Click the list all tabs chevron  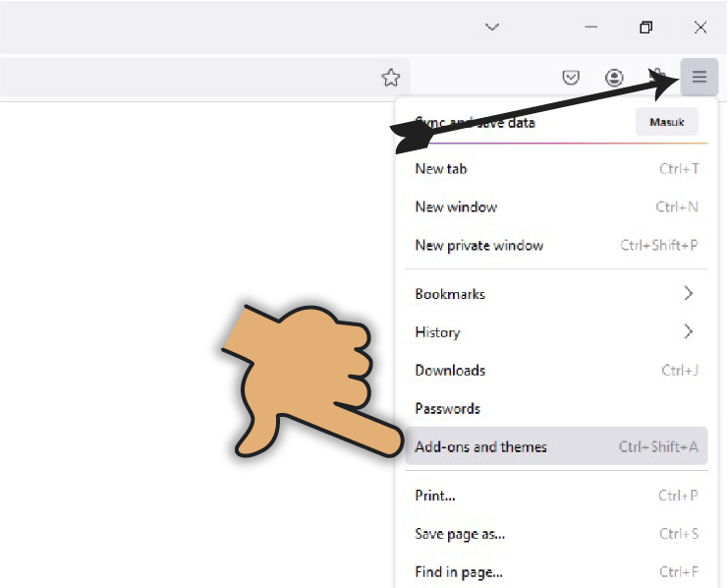[493, 28]
